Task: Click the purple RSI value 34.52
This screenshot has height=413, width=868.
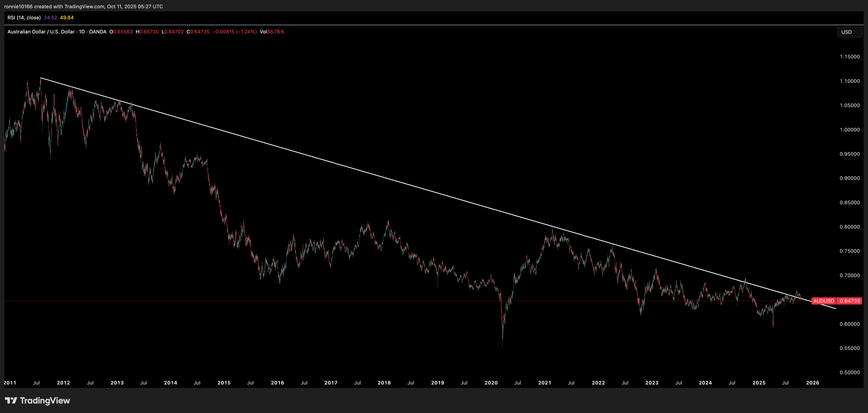Action: 50,17
